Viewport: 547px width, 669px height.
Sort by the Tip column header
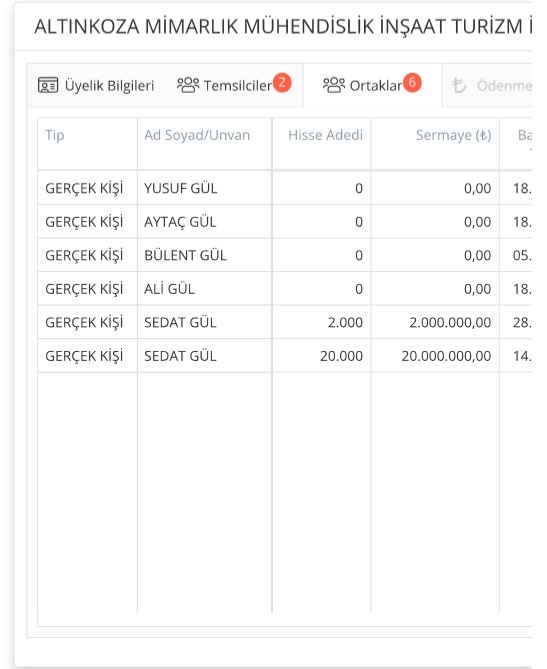tap(55, 135)
